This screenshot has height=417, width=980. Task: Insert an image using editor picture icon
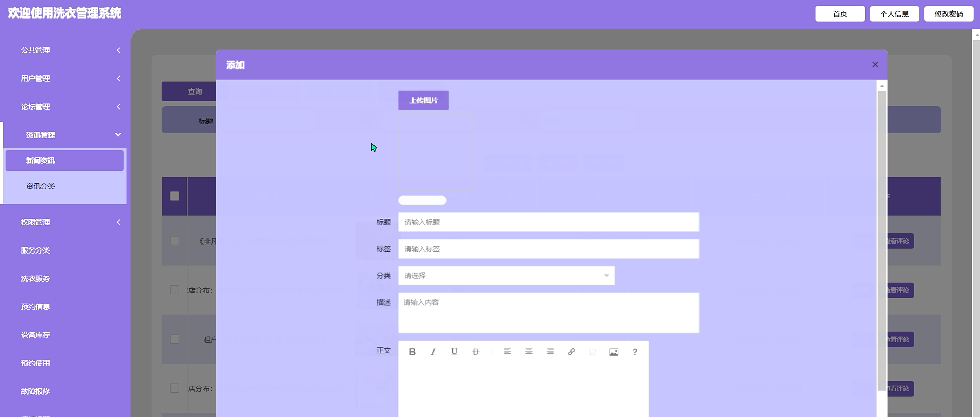(614, 352)
